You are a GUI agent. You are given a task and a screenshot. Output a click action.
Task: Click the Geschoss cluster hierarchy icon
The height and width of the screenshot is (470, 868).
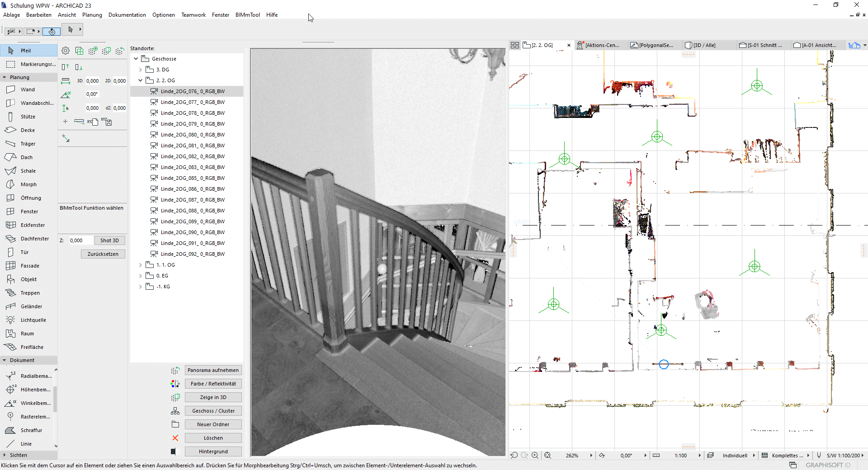[x=175, y=411]
